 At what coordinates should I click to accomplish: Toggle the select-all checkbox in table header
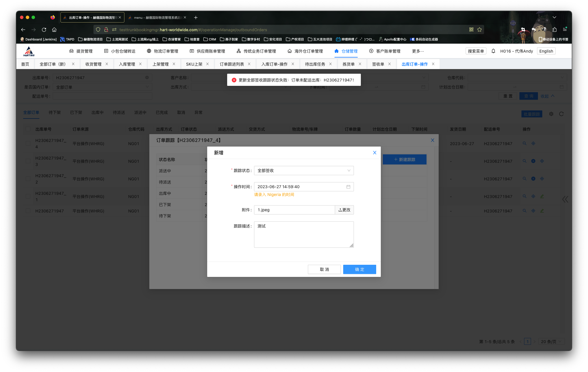point(28,129)
